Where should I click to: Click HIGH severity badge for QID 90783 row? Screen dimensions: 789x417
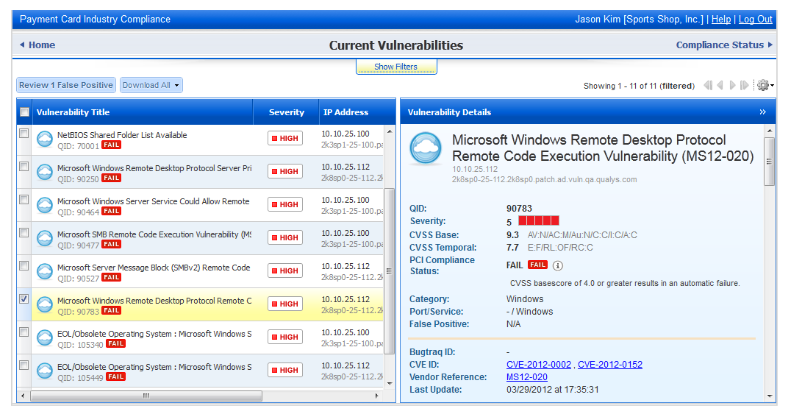[285, 304]
